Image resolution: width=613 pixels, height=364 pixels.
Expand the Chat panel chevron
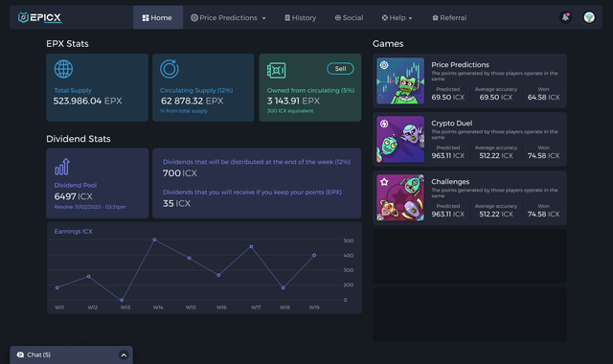click(x=124, y=355)
